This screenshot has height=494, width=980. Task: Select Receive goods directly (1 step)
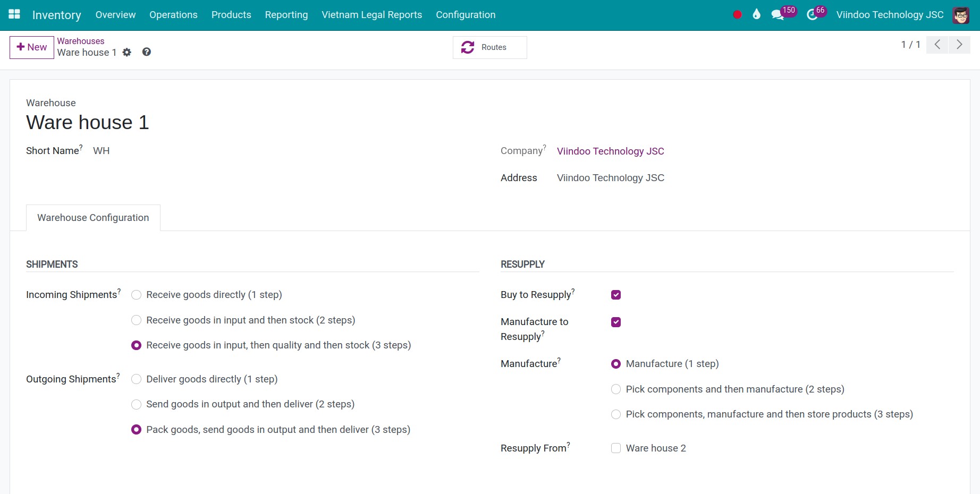(137, 295)
